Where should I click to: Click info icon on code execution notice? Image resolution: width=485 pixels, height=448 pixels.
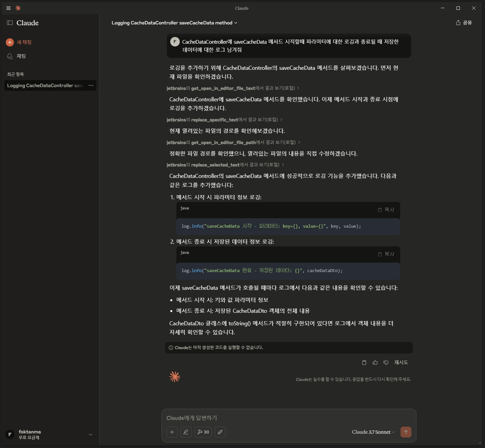click(171, 348)
